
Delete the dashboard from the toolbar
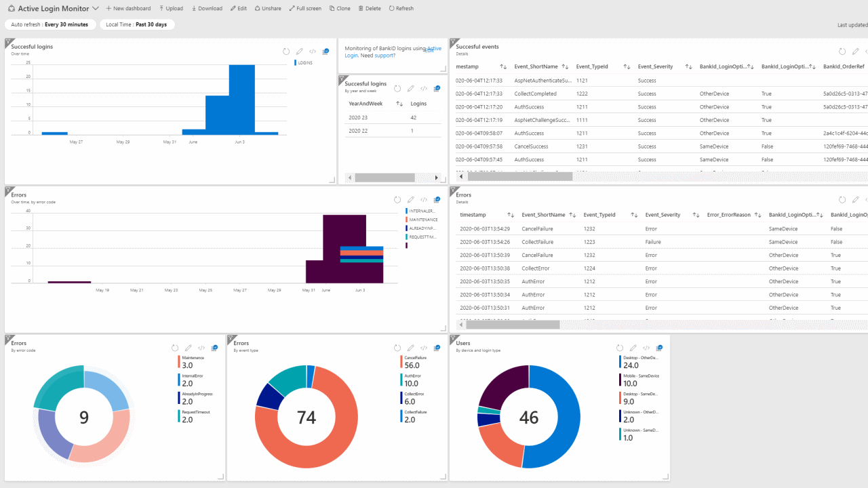pyautogui.click(x=370, y=8)
